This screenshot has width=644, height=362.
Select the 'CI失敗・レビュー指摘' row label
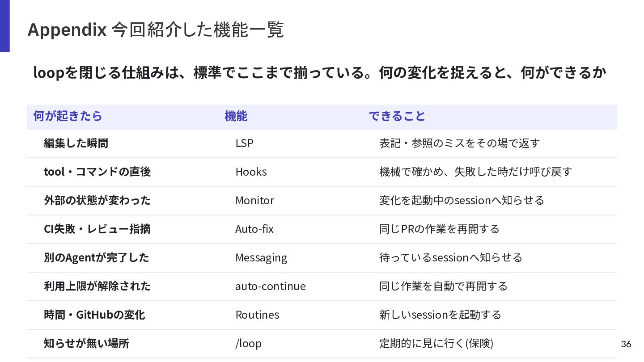(x=97, y=229)
